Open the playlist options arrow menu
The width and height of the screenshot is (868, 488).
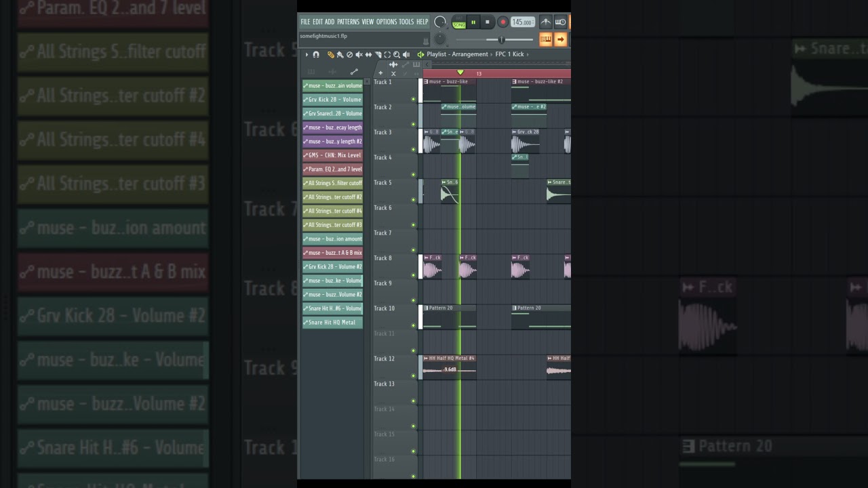pos(307,54)
